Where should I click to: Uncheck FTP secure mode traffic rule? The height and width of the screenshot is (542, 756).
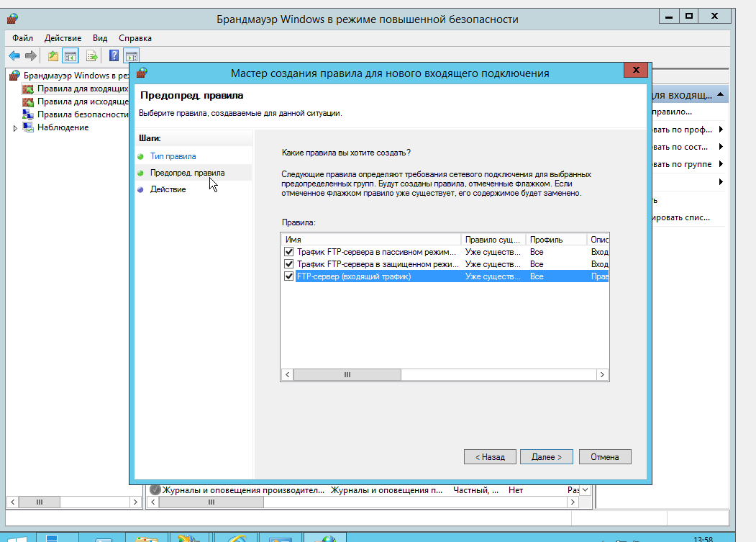288,264
